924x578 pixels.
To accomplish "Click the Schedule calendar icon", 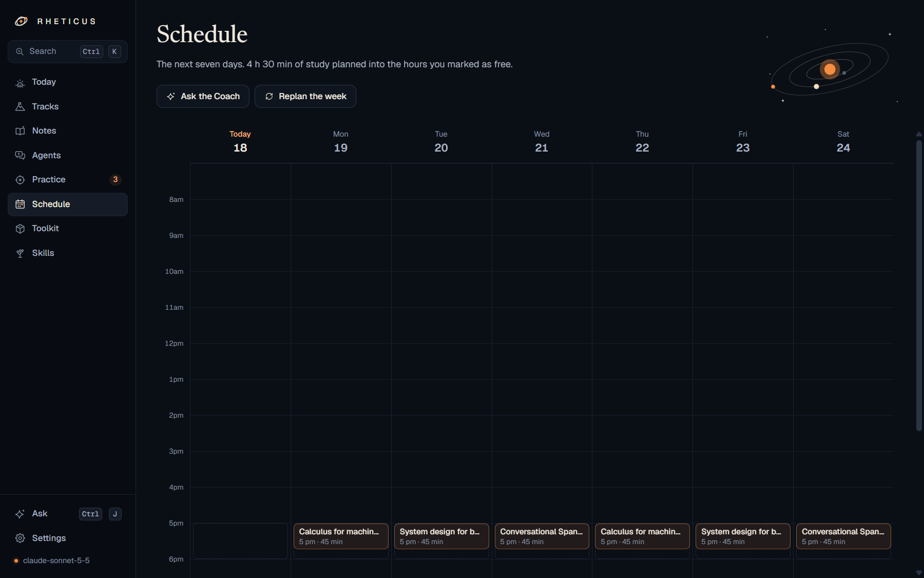I will [x=20, y=204].
